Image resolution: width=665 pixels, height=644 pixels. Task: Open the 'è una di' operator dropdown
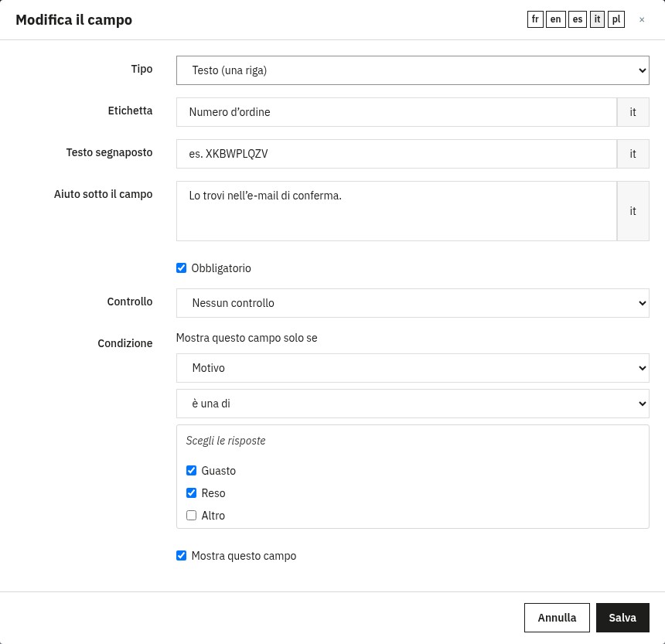point(413,404)
